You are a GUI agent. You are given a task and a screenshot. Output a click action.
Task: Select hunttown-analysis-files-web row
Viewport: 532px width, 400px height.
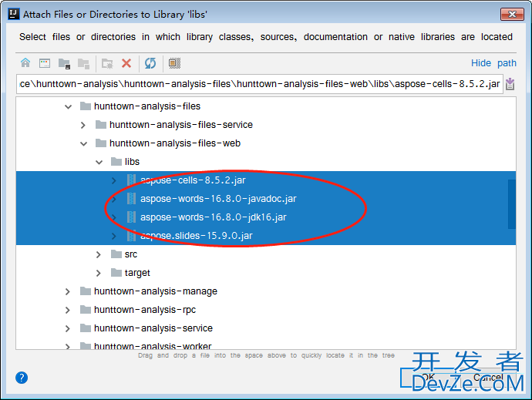coord(266,143)
